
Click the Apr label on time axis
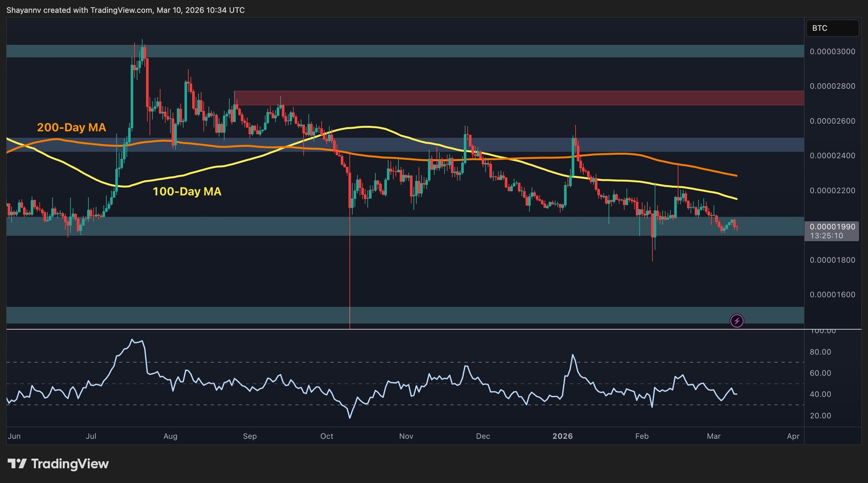pos(793,436)
